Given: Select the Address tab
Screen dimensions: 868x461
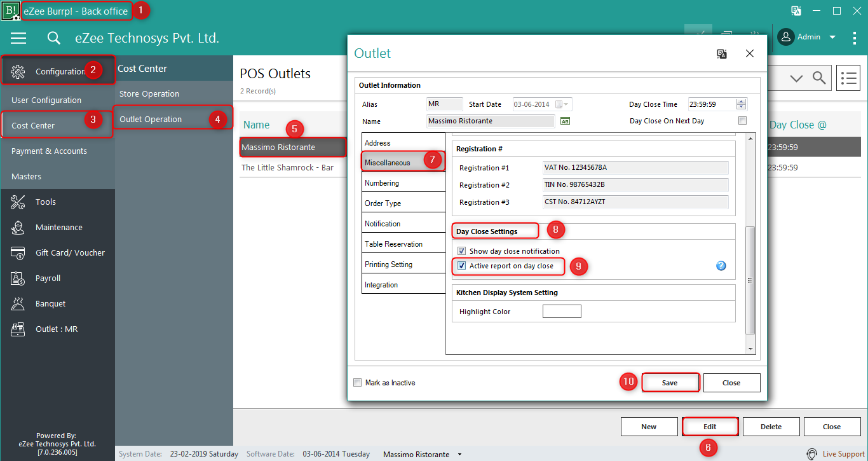Looking at the screenshot, I should tap(403, 143).
